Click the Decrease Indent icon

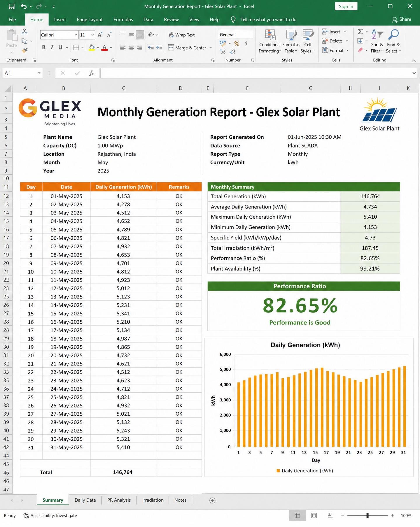click(x=151, y=48)
